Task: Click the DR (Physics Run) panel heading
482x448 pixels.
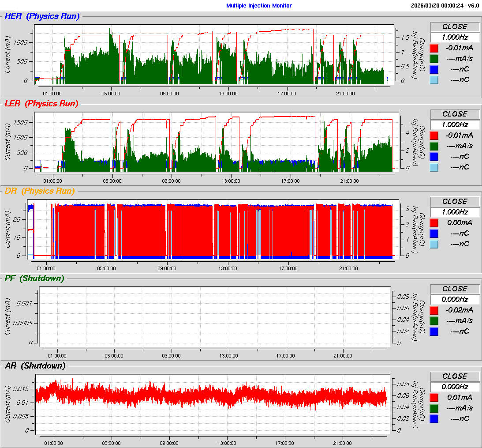Action: tap(40, 191)
